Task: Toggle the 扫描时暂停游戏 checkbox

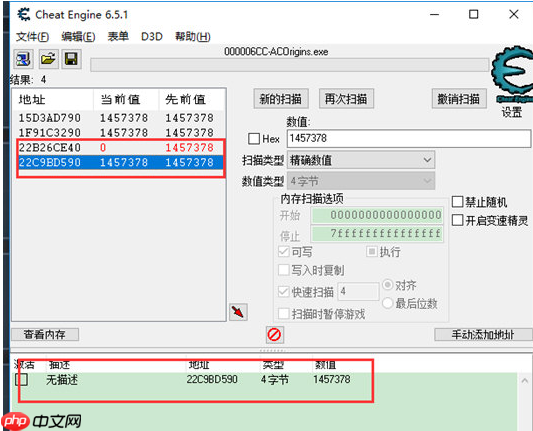Action: (x=283, y=313)
